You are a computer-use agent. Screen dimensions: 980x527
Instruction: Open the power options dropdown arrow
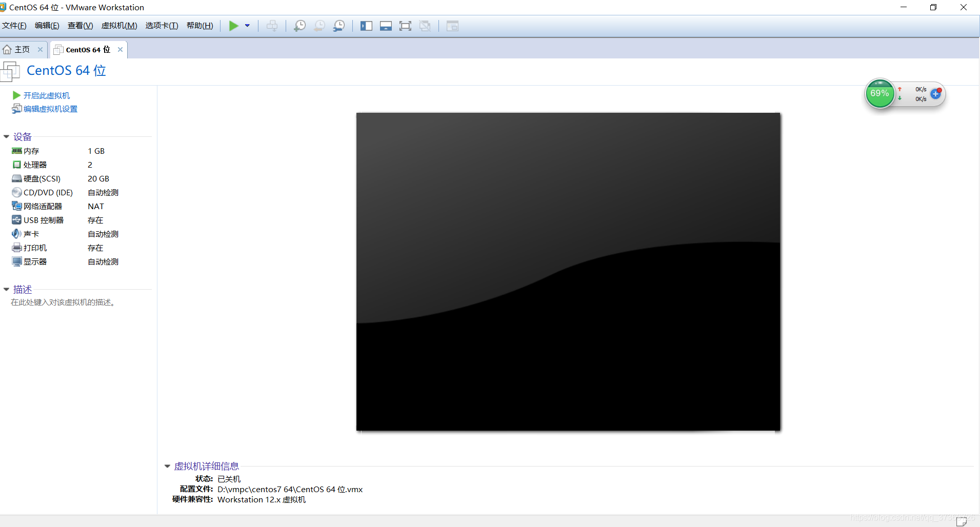pyautogui.click(x=247, y=26)
